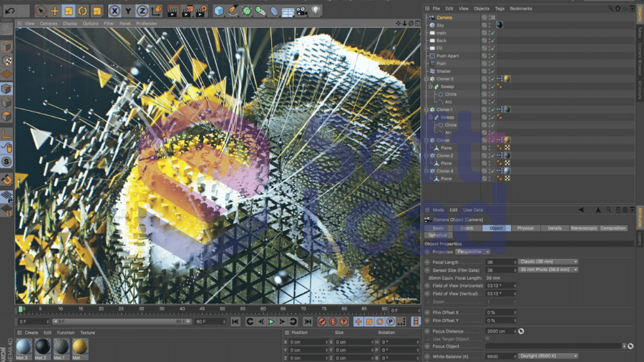The width and height of the screenshot is (644, 362).
Task: Open Projection Perspective dropdown
Action: (x=473, y=251)
